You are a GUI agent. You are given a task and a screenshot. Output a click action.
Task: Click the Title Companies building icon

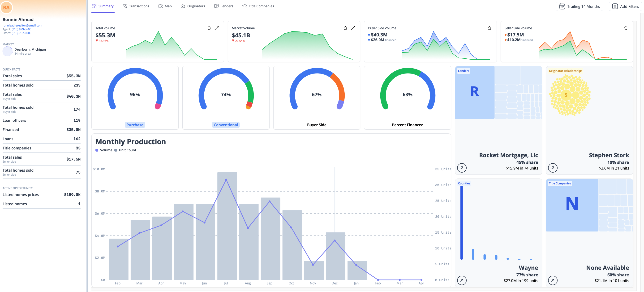click(x=244, y=6)
